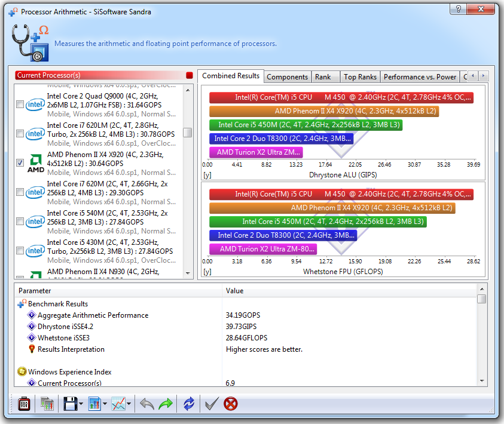The height and width of the screenshot is (424, 504).
Task: Click the processor list scroll up arrow
Action: [188, 90]
